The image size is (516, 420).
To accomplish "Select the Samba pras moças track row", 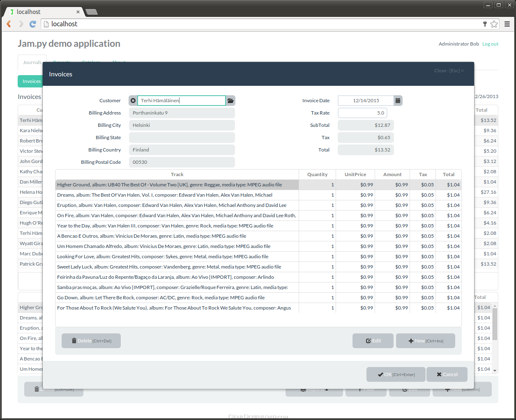I will [258, 287].
